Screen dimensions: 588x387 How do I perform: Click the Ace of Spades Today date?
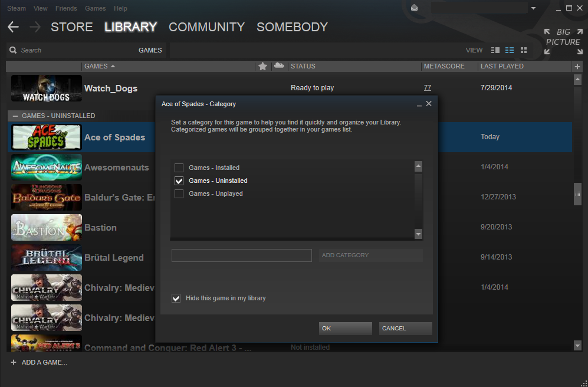coord(490,137)
